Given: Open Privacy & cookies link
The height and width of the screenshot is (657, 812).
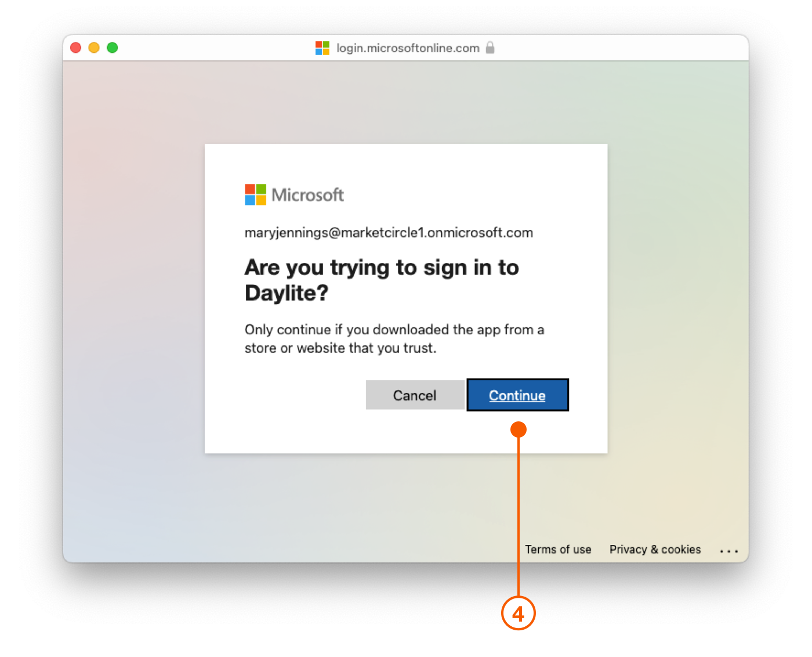Looking at the screenshot, I should click(x=655, y=549).
